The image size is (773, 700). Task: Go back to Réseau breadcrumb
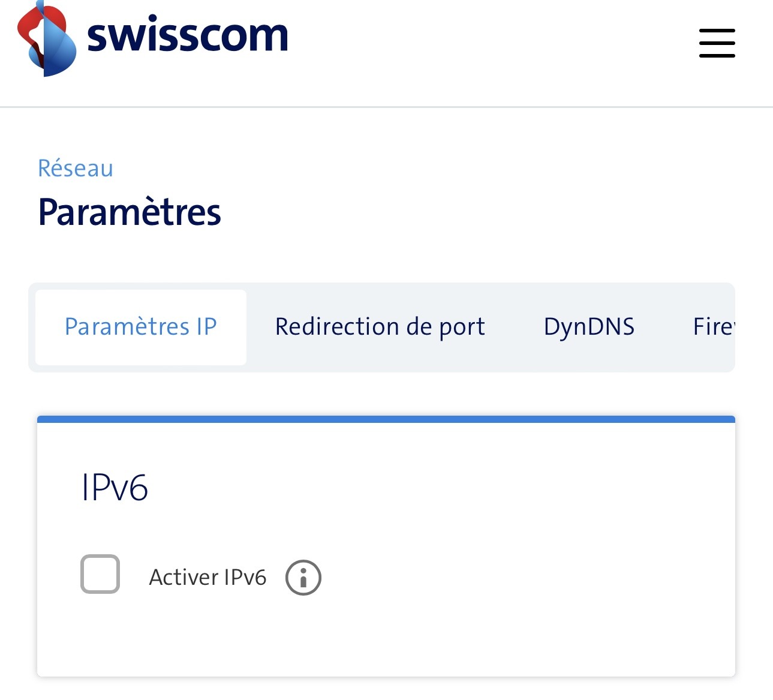[x=76, y=169]
